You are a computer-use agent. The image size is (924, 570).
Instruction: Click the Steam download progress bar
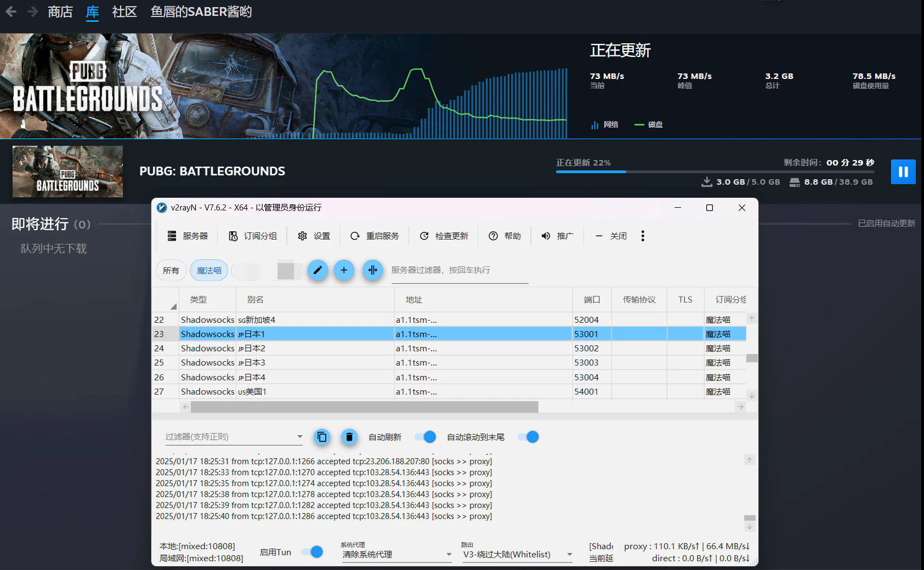coord(715,172)
